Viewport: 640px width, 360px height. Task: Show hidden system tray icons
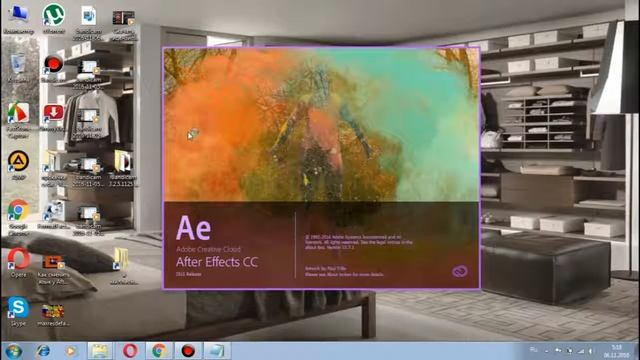coord(547,351)
